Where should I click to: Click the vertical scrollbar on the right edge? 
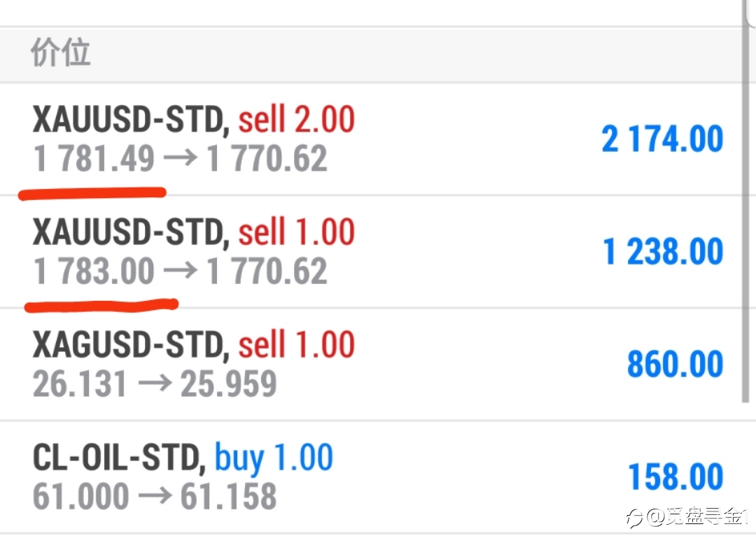coord(745,202)
